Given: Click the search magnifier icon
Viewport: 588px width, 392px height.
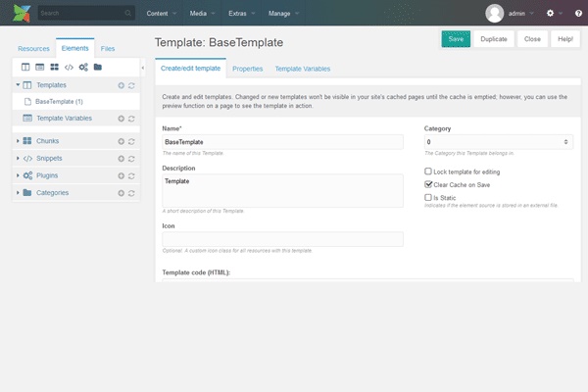Looking at the screenshot, I should tap(127, 13).
